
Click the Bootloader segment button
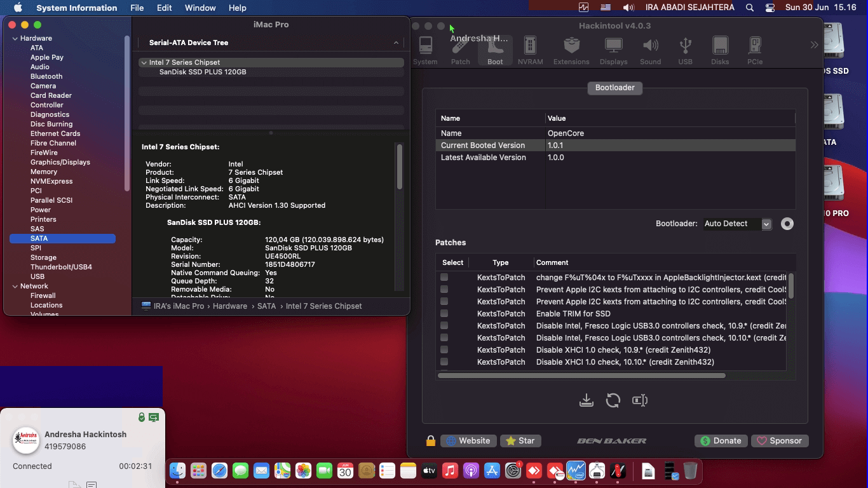coord(614,88)
